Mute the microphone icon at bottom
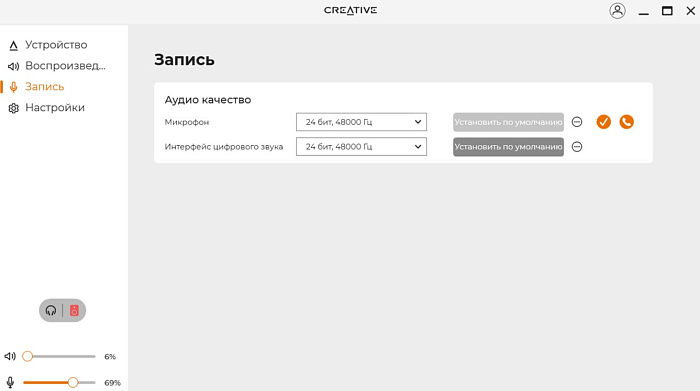Screen dimensions: 700x391 (x=10, y=382)
